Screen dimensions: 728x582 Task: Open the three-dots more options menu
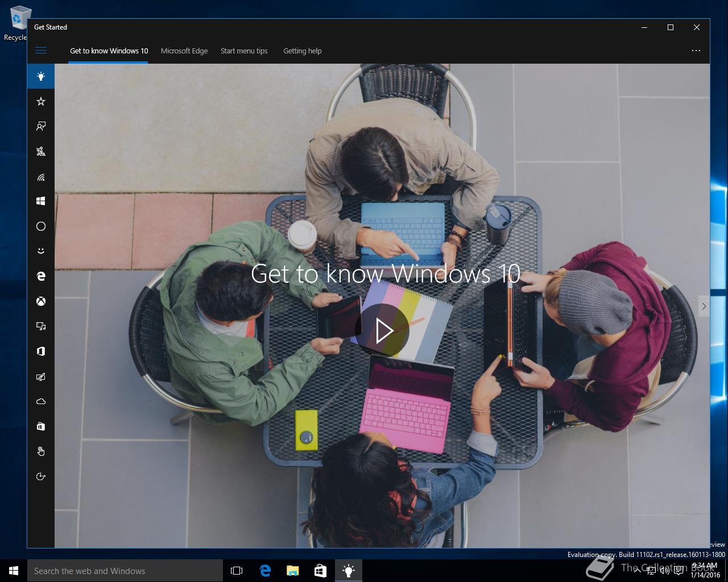click(x=696, y=51)
